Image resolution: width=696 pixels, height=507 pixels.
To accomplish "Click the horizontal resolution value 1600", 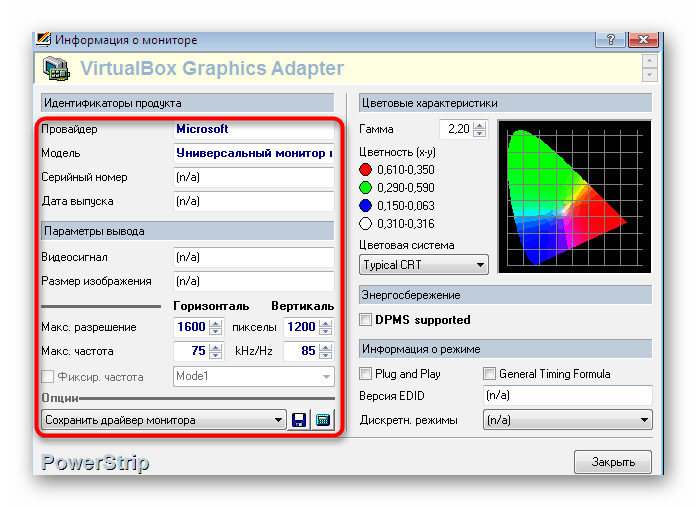I will [x=191, y=327].
